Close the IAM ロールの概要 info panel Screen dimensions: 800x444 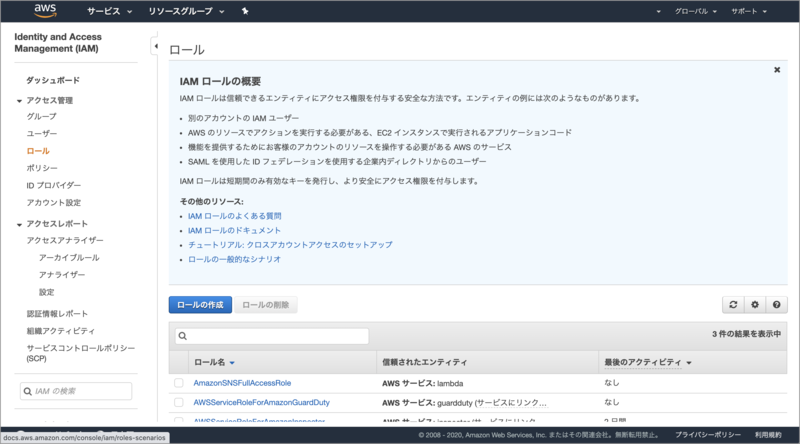pyautogui.click(x=777, y=70)
